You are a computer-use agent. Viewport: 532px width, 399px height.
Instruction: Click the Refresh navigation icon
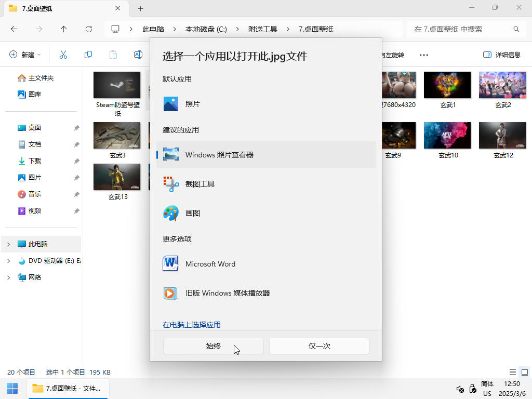pos(88,29)
